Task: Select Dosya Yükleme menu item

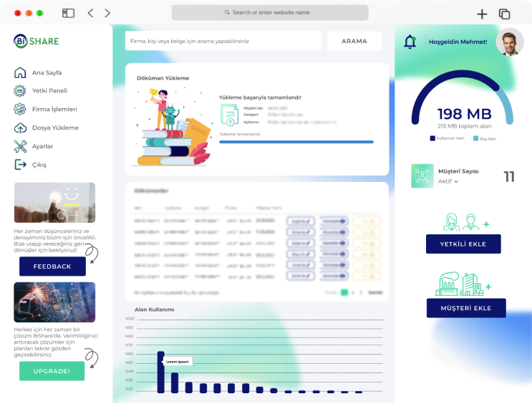Action: [x=55, y=128]
